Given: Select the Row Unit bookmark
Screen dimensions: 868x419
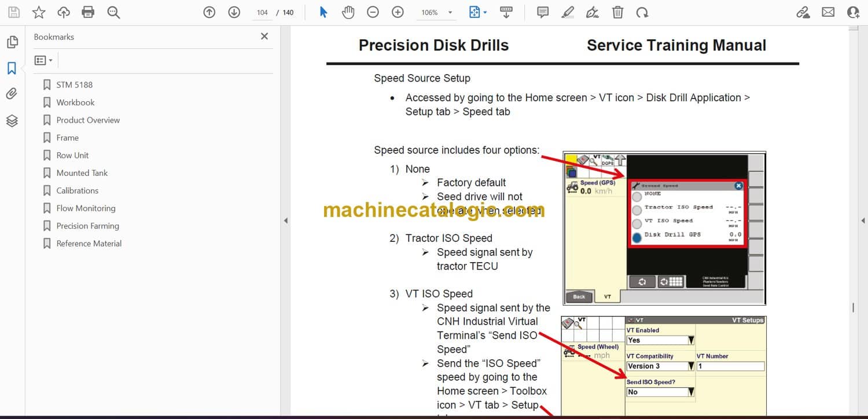Looking at the screenshot, I should (x=72, y=155).
